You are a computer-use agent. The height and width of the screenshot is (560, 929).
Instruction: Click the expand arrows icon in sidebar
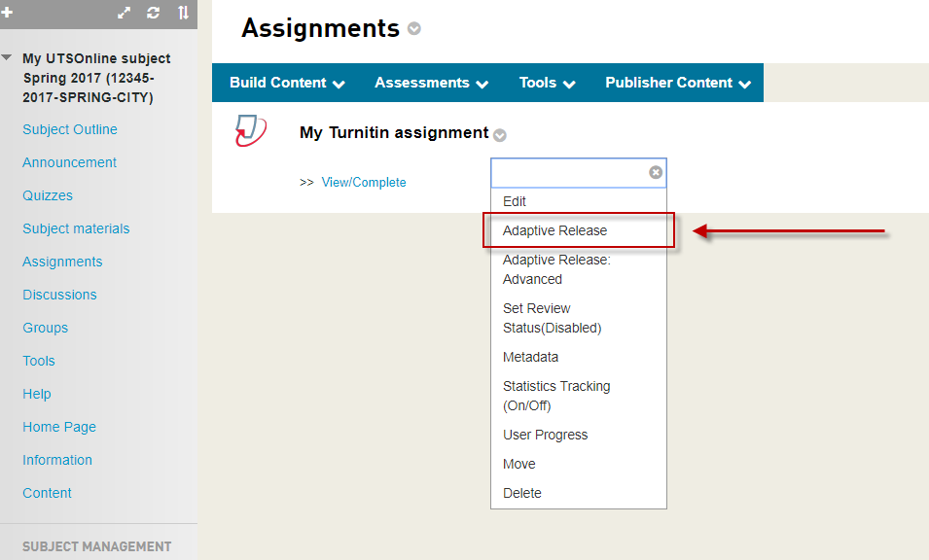[x=124, y=13]
